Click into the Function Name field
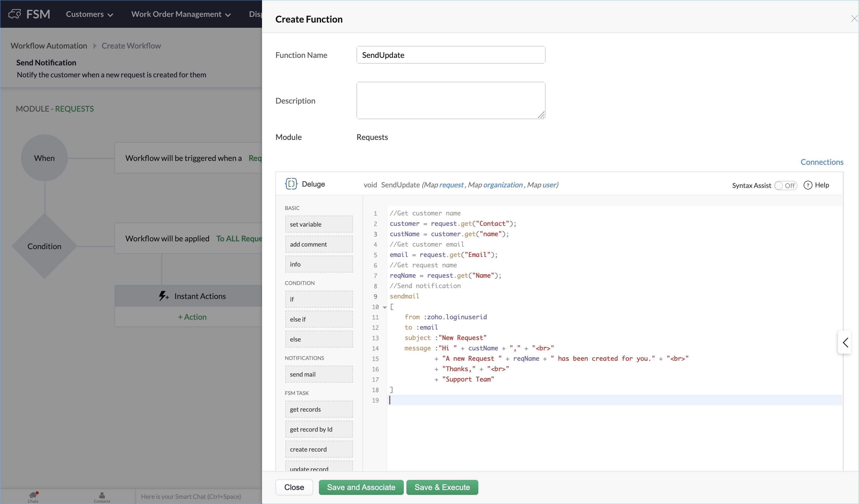 point(451,55)
